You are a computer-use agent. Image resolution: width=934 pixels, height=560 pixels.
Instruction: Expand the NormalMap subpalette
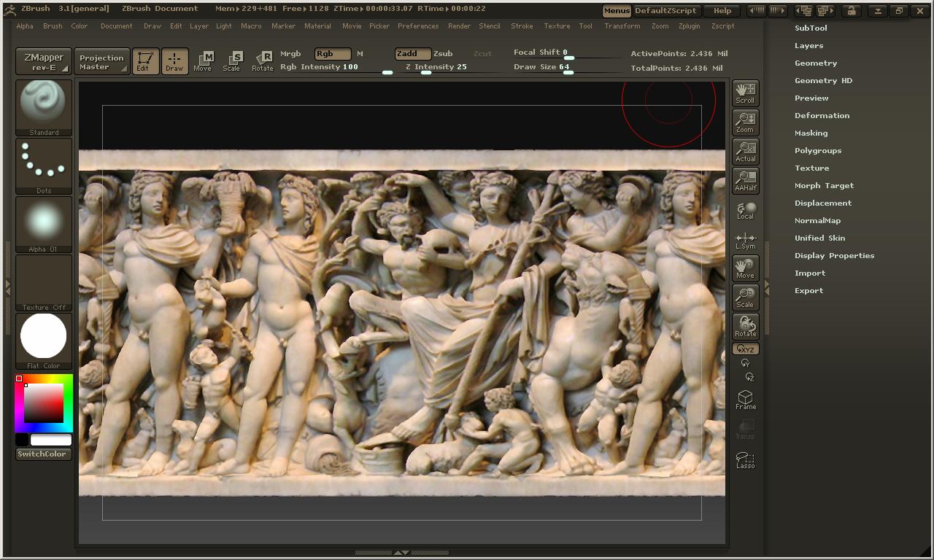818,220
